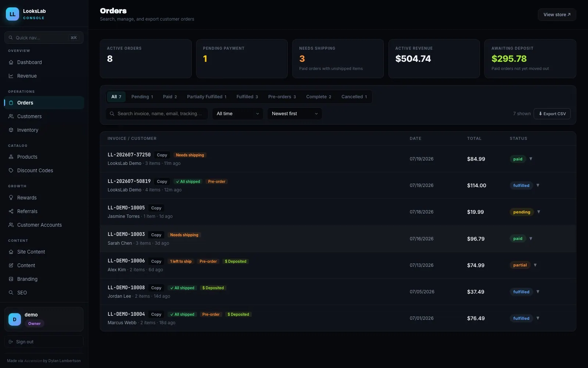Viewport: 588px width, 368px height.
Task: Click the Sign out arrow icon
Action: [11, 342]
